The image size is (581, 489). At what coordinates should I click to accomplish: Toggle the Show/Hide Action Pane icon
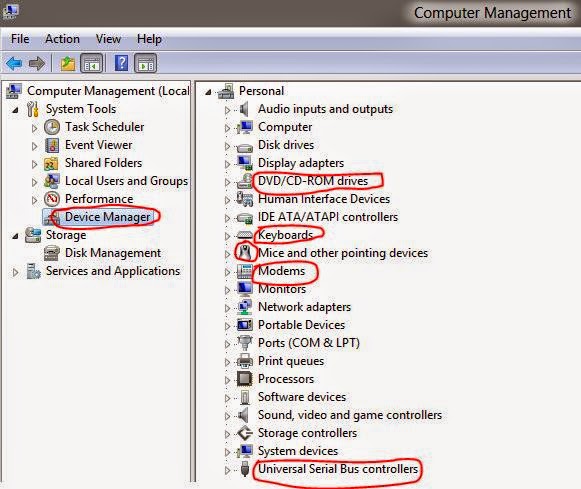coord(146,63)
